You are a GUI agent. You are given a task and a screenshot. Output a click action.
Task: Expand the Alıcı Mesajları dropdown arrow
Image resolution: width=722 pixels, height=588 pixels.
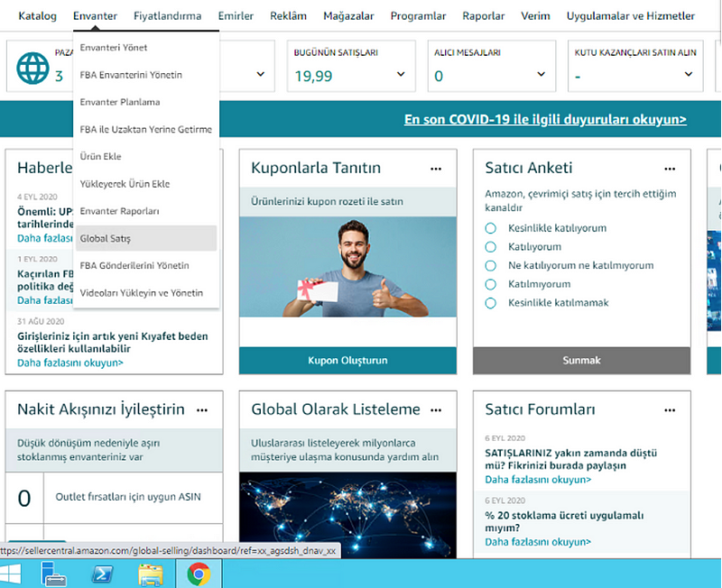pos(541,74)
